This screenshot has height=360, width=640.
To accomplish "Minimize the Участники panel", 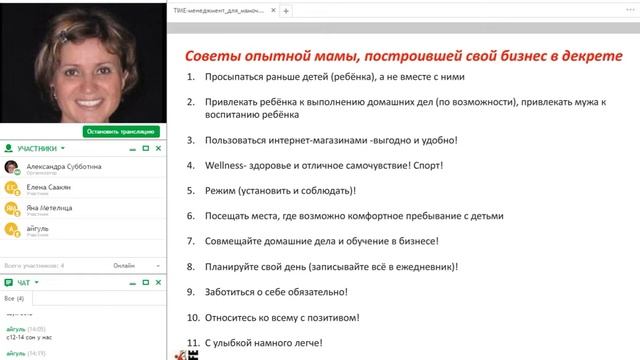I will coord(133,149).
